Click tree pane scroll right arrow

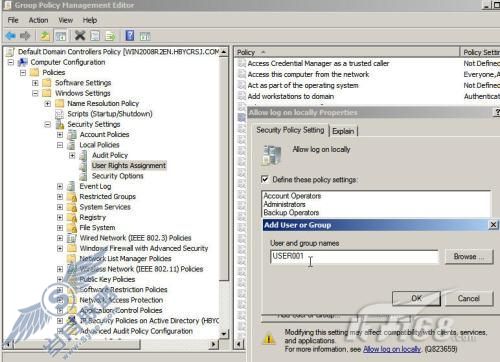(x=213, y=344)
